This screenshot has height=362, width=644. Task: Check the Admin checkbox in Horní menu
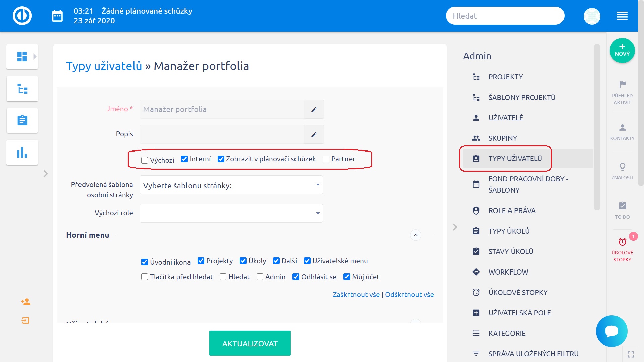260,277
